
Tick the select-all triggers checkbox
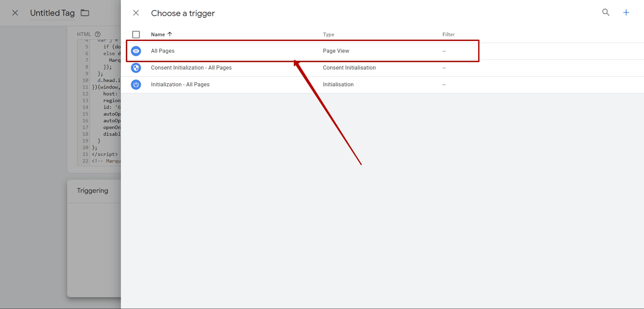click(x=136, y=35)
